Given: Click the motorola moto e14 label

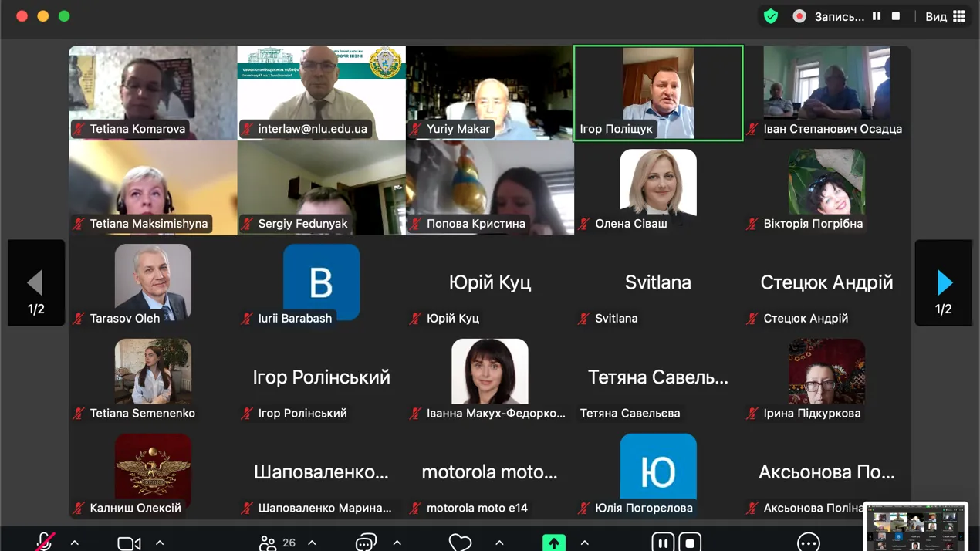Looking at the screenshot, I should (x=477, y=508).
